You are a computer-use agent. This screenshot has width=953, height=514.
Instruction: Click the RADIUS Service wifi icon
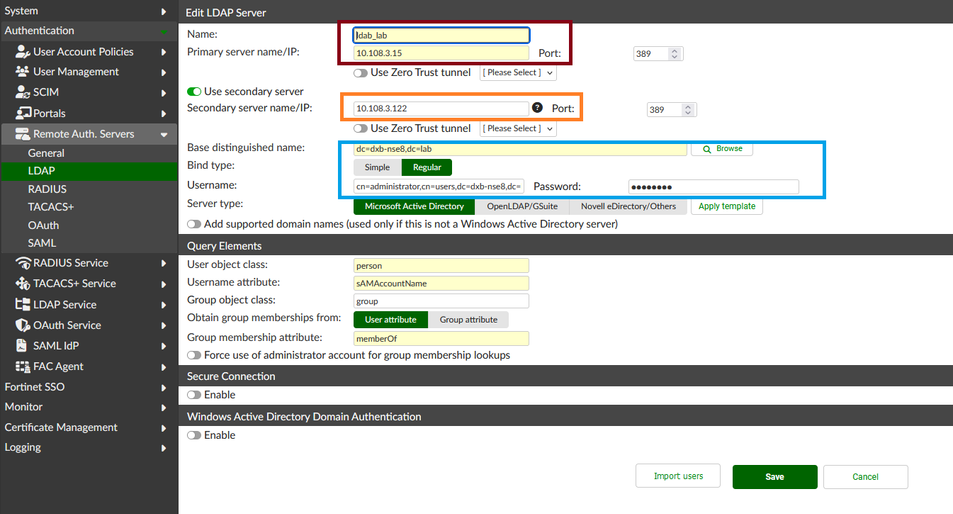point(23,263)
